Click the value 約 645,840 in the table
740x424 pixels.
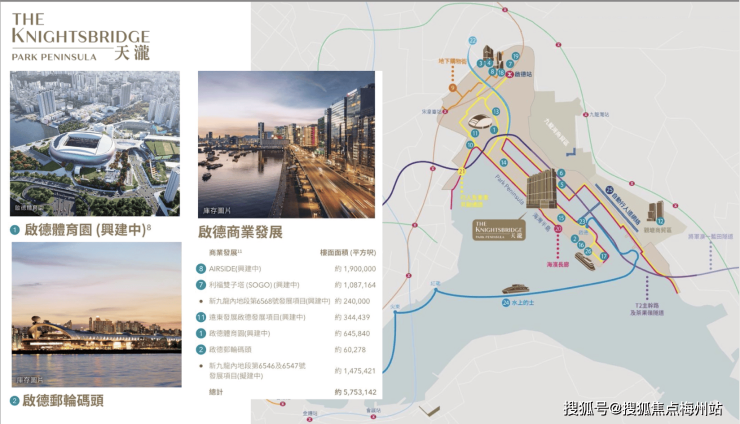pyautogui.click(x=352, y=333)
